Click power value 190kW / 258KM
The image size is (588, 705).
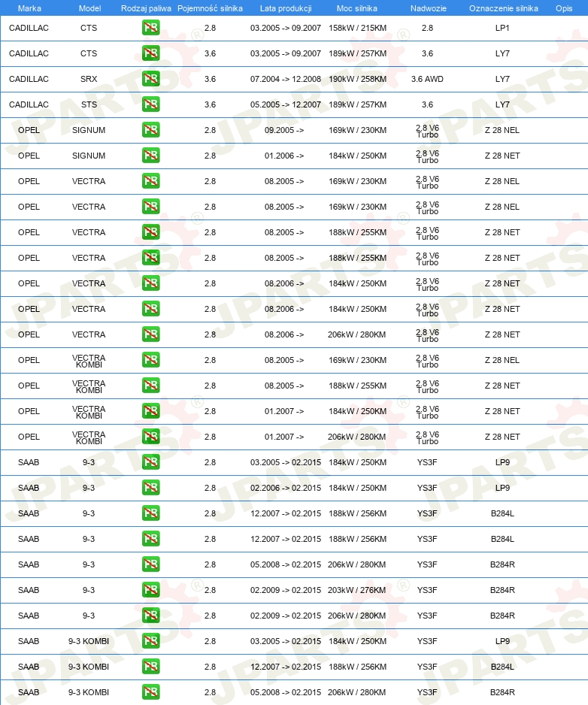point(357,79)
